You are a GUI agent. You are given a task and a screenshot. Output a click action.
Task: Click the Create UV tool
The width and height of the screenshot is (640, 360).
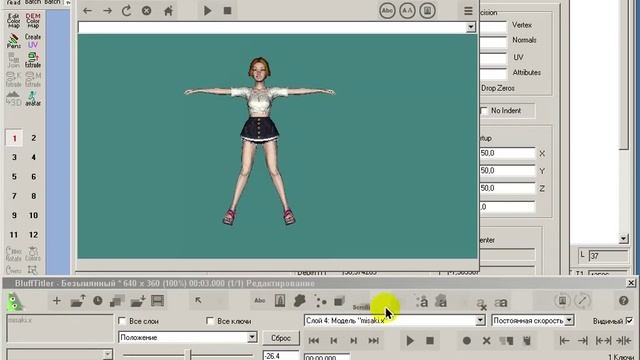[x=33, y=41]
